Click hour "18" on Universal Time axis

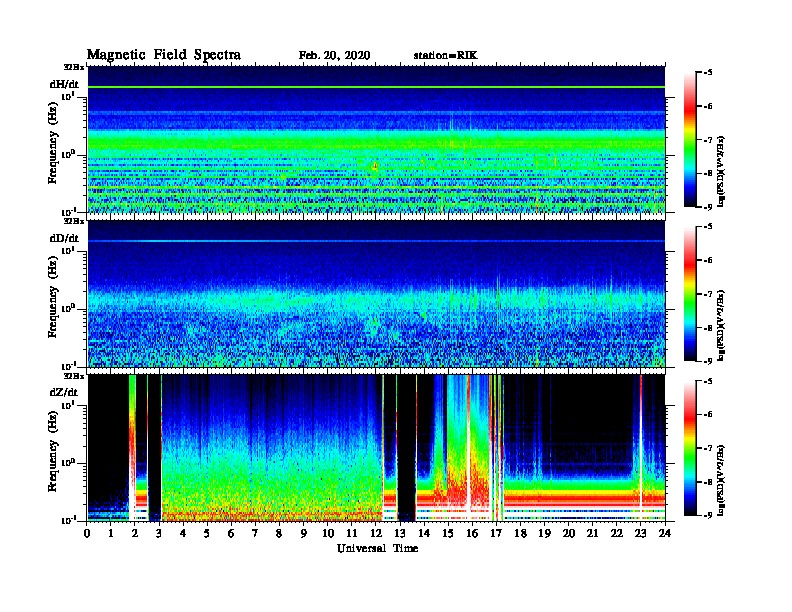pos(520,533)
